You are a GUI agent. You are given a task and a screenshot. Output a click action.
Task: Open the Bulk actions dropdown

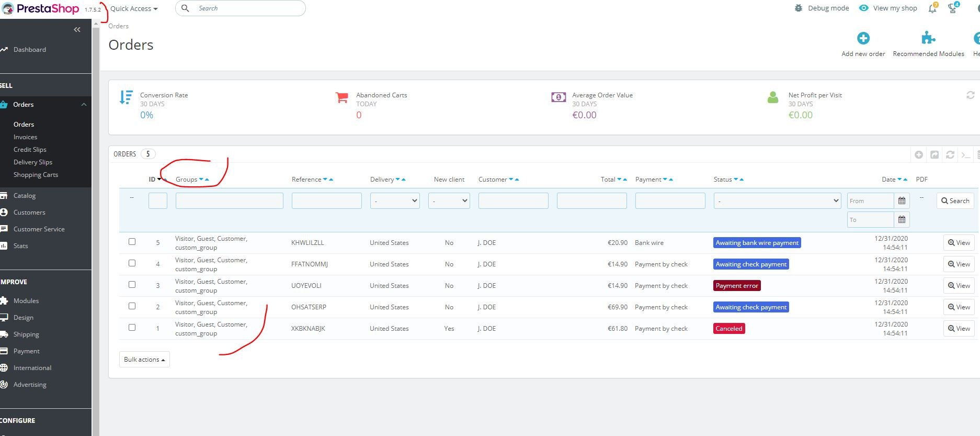pos(144,360)
